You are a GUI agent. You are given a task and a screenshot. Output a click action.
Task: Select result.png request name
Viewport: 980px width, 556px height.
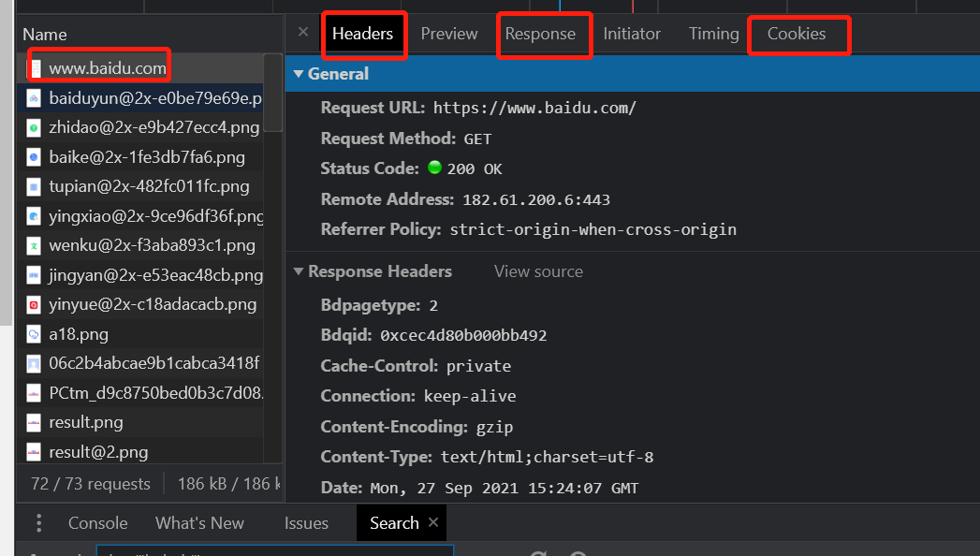coord(85,422)
